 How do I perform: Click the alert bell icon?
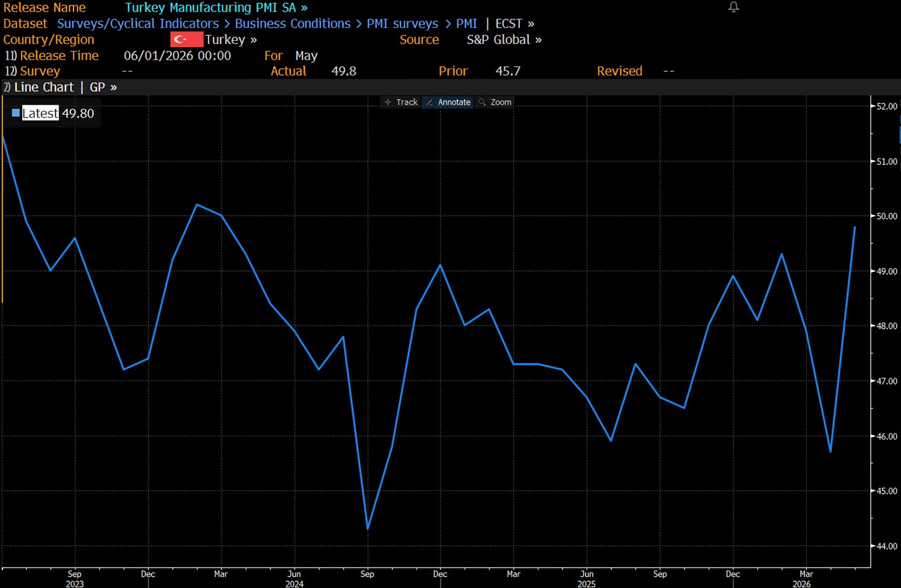[733, 7]
